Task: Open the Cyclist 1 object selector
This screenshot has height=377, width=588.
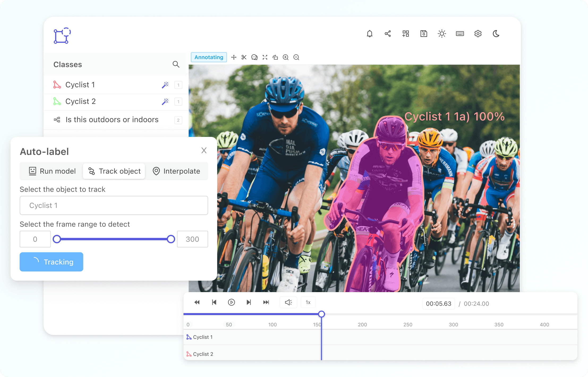Action: pos(114,205)
